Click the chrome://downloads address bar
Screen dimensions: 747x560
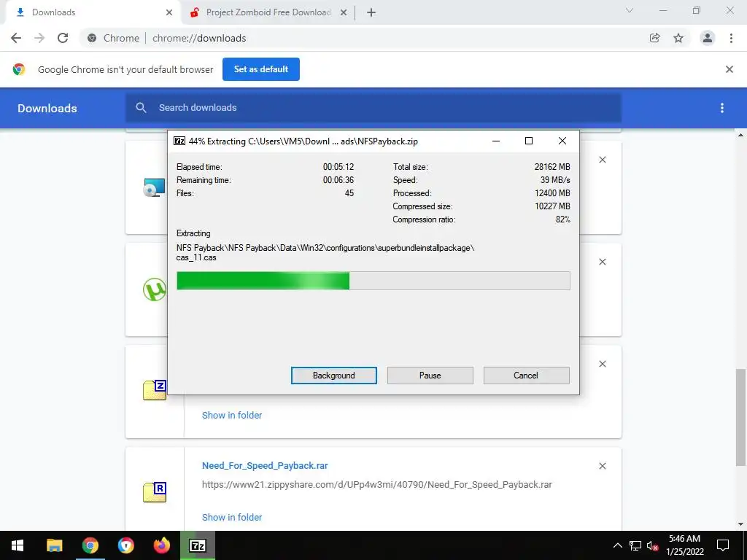click(362, 38)
